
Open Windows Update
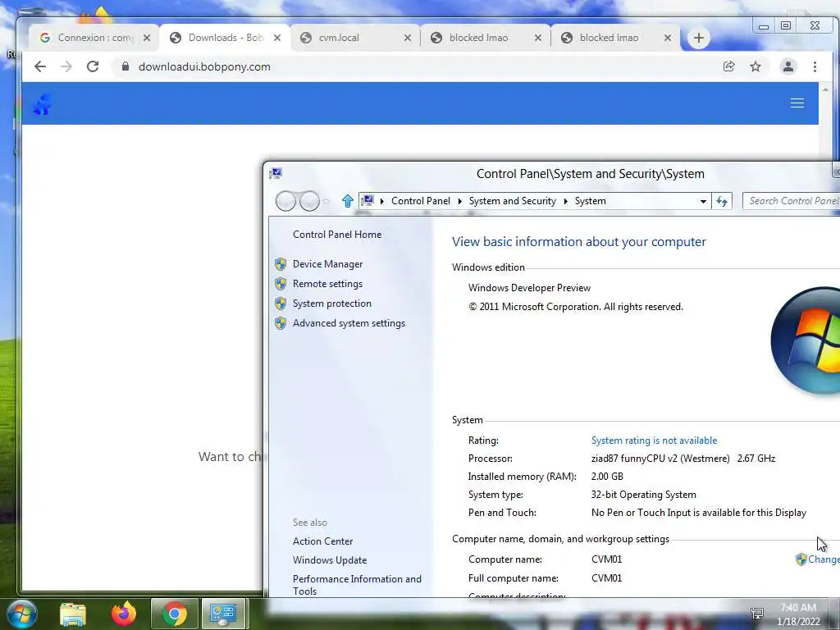[x=330, y=559]
